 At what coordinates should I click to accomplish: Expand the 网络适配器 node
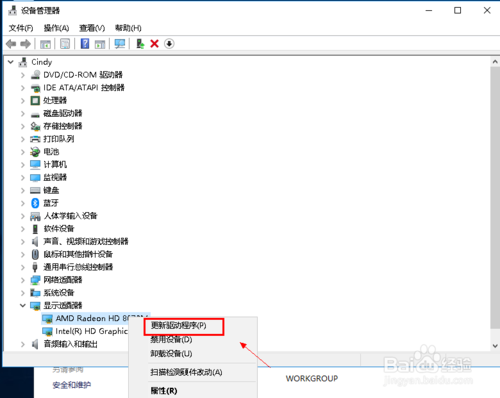tap(23, 280)
